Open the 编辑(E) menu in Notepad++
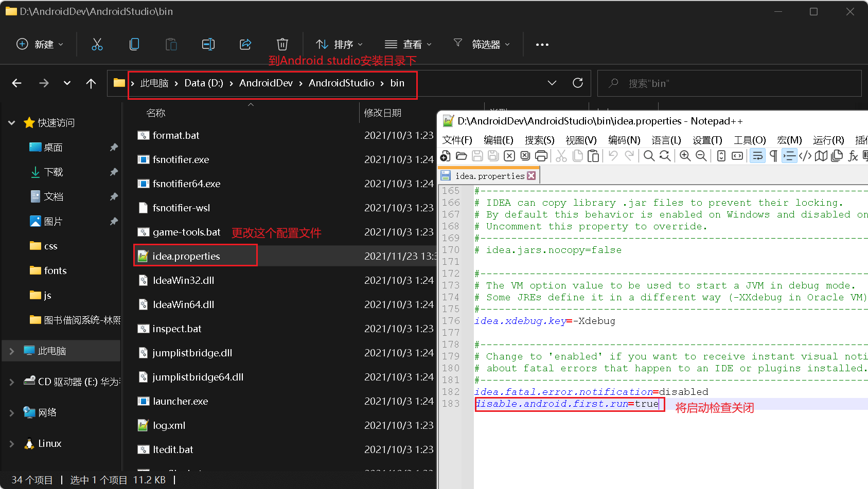This screenshot has height=489, width=868. tap(499, 140)
